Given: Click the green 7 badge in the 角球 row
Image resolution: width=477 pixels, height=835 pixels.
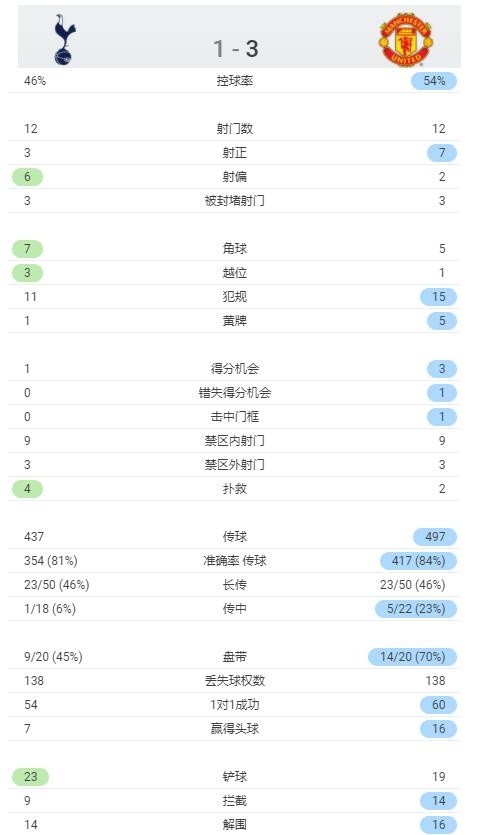Looking at the screenshot, I should [28, 249].
